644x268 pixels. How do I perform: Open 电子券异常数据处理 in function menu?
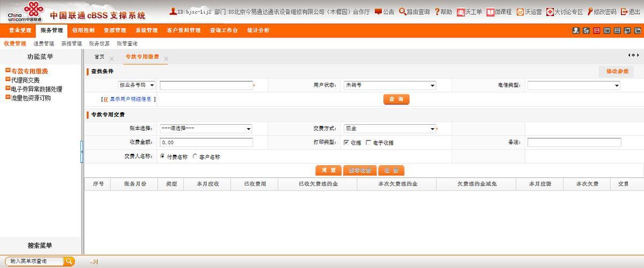(36, 89)
